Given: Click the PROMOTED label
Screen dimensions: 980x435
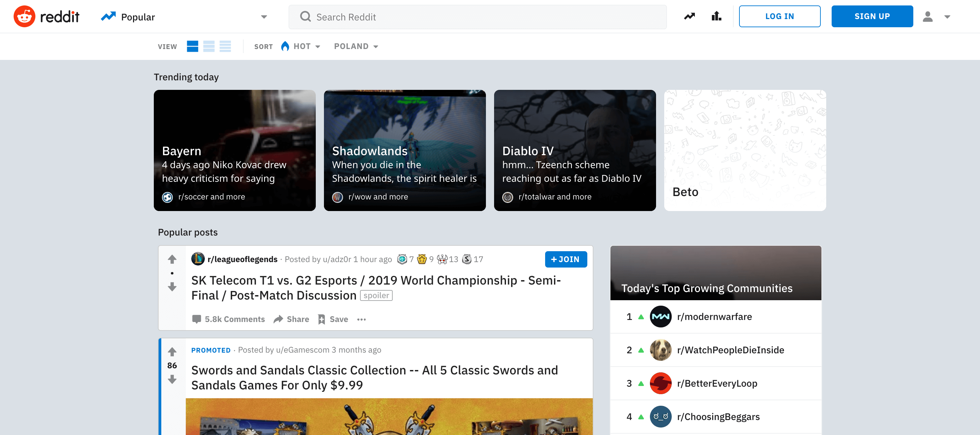Looking at the screenshot, I should coord(211,350).
